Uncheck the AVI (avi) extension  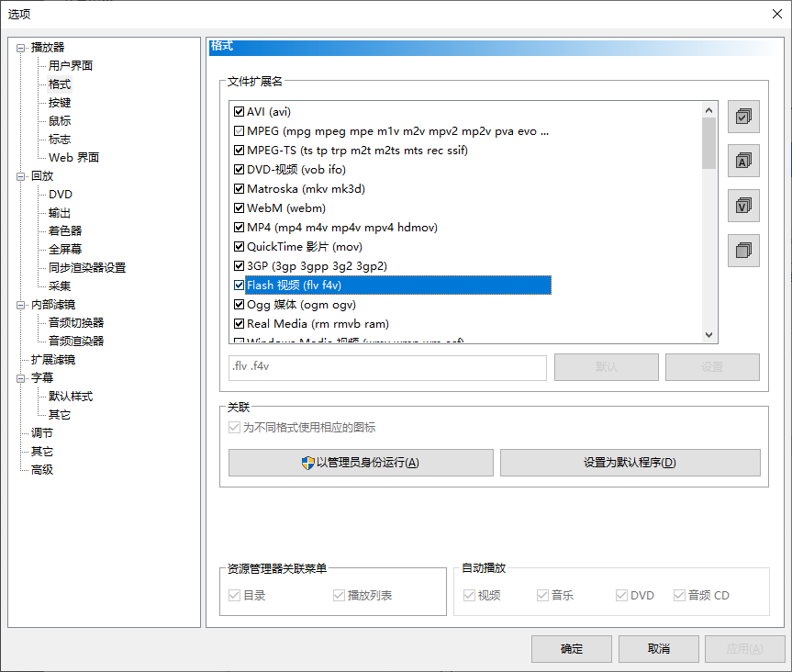click(238, 111)
